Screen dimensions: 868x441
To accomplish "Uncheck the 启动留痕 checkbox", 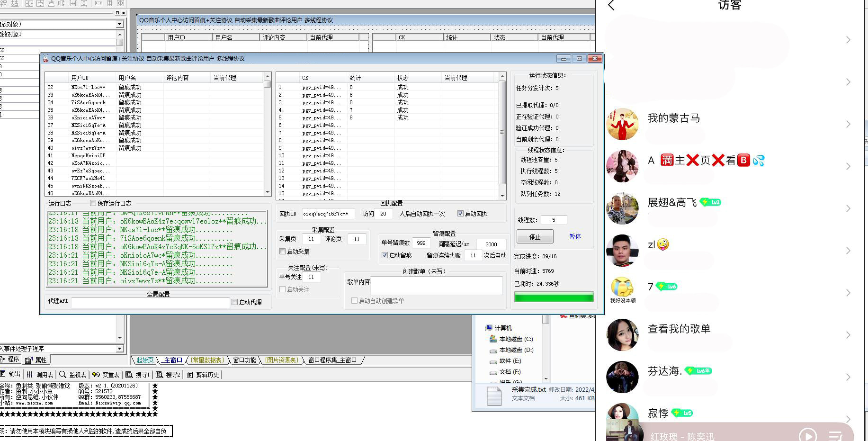I will pos(385,255).
